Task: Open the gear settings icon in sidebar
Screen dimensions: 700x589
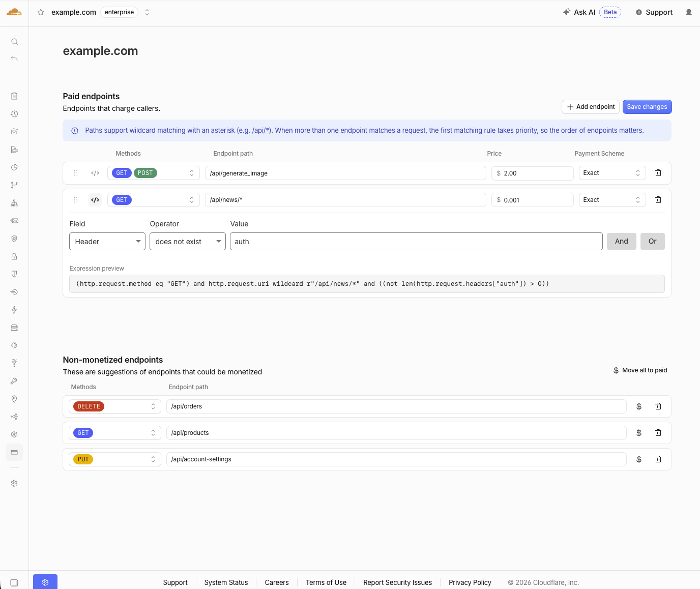Action: (14, 483)
